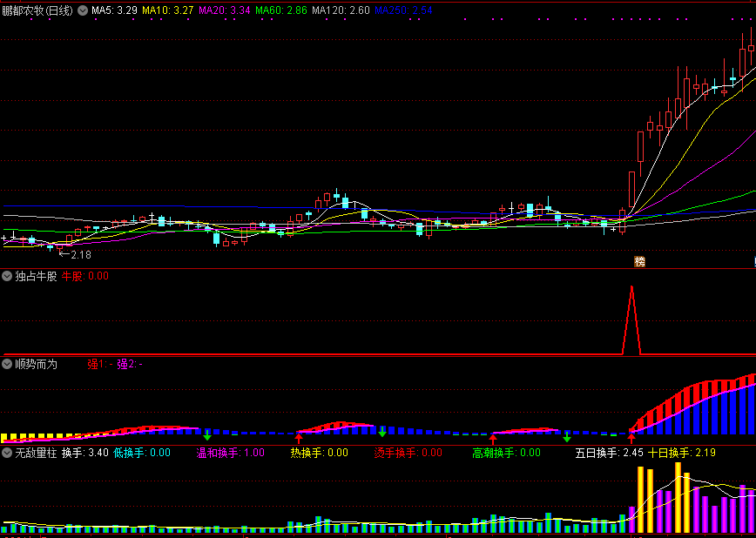
Task: Click the 强2: - value label
Action: pos(130,365)
